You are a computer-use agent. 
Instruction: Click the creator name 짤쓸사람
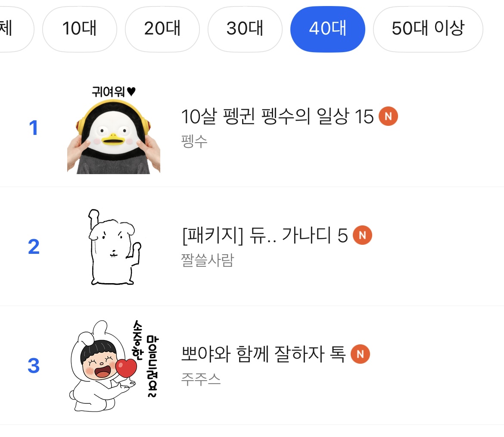coord(207,260)
